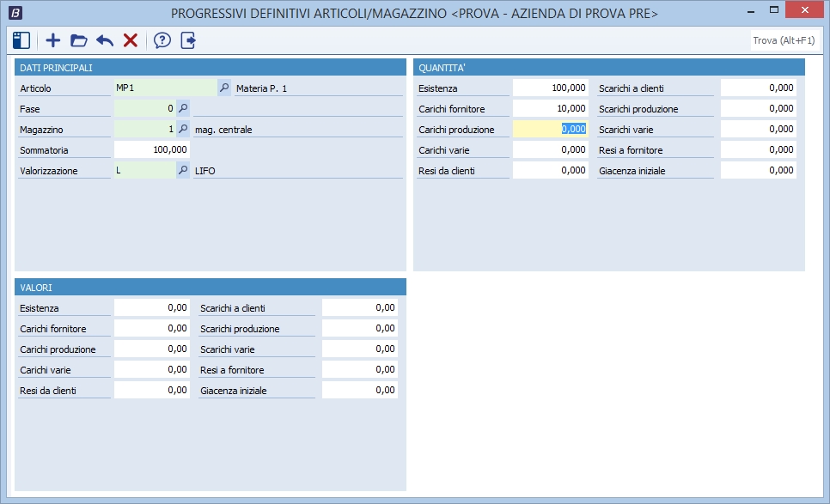The height and width of the screenshot is (504, 830).
Task: Click the Sommatoria label
Action: [44, 150]
